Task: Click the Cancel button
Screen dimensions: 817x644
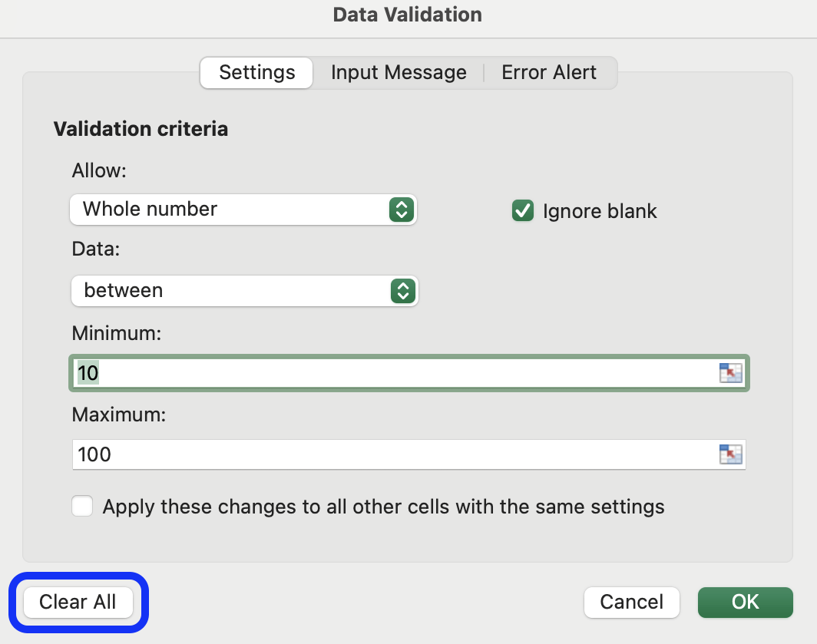Action: tap(631, 603)
